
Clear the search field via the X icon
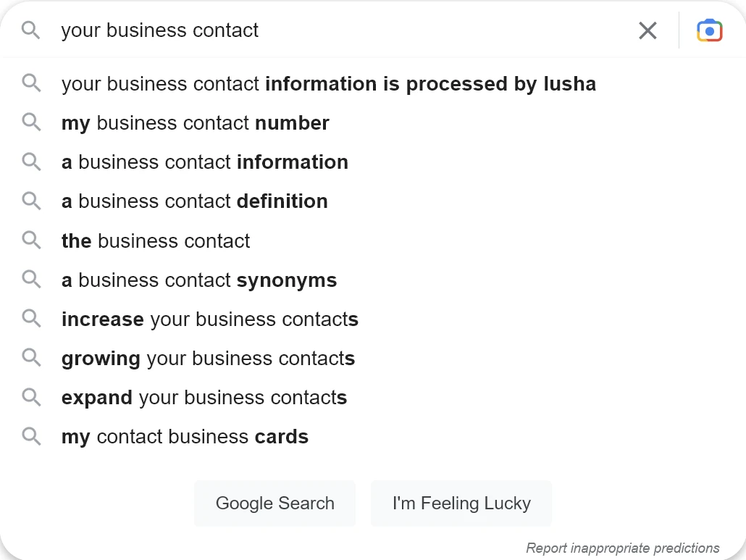[x=647, y=30]
